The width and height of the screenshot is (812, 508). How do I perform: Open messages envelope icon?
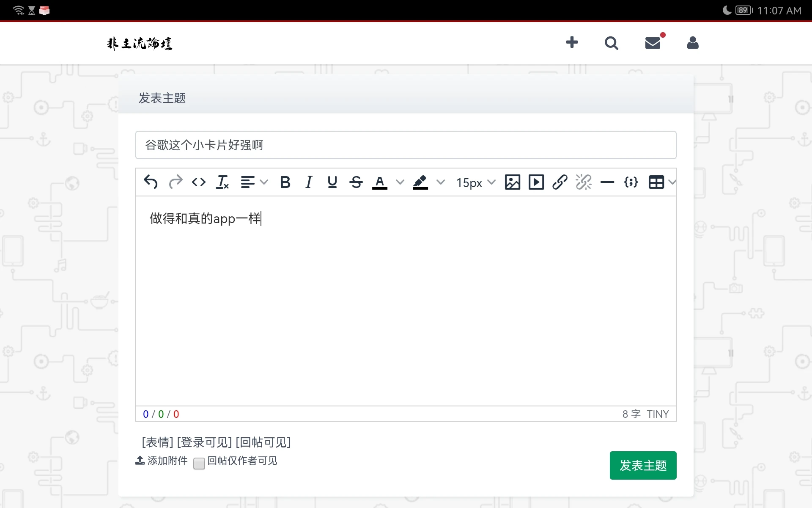653,43
